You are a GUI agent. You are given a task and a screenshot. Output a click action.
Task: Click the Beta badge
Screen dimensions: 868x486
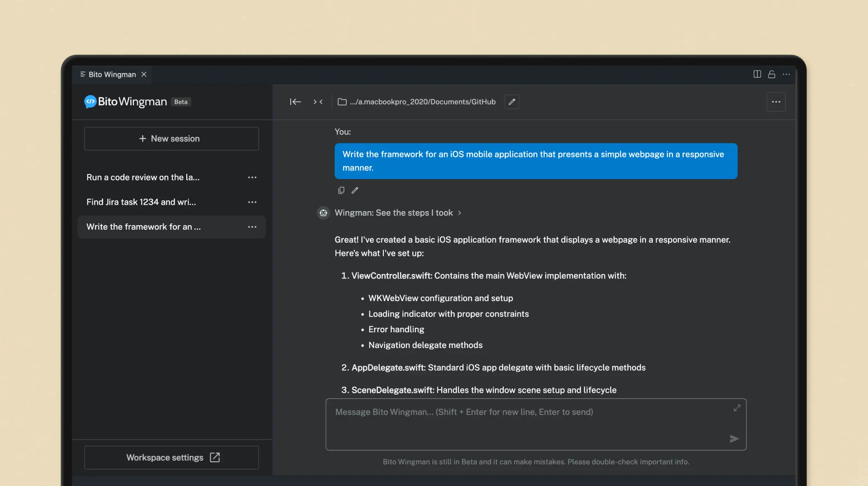click(x=181, y=102)
